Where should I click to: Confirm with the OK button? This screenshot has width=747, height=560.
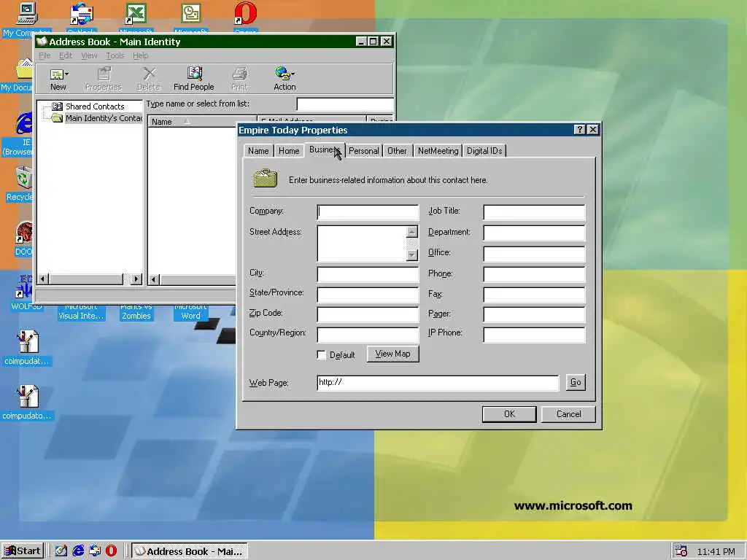[x=509, y=414]
